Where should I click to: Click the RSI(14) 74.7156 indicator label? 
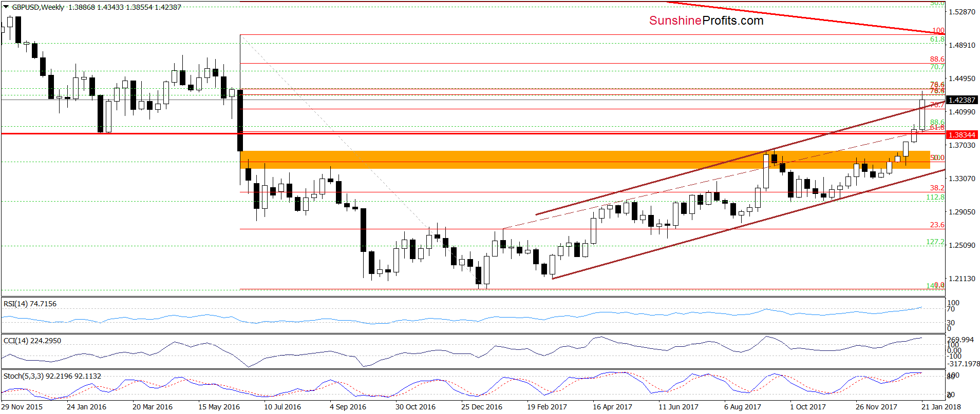(30, 304)
